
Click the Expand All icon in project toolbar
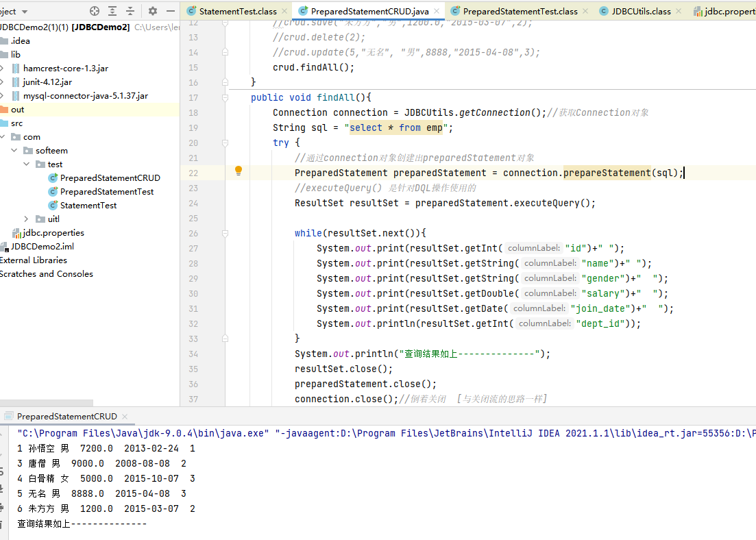click(112, 10)
